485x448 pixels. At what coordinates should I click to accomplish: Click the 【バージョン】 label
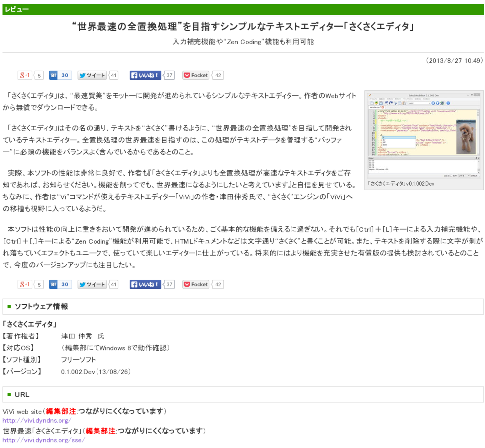click(22, 372)
